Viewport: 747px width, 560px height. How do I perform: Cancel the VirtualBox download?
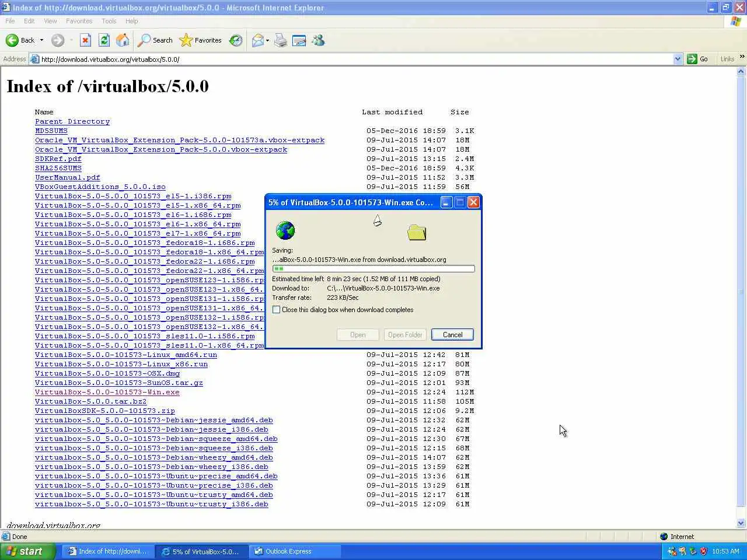pos(452,335)
